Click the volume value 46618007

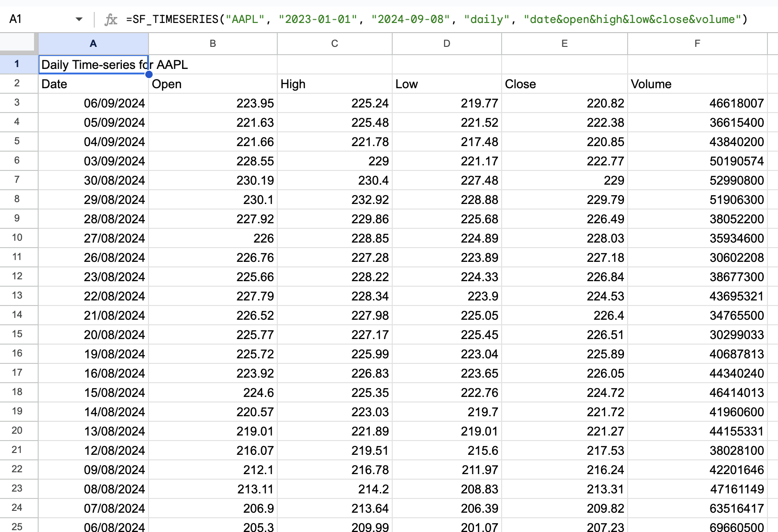pos(697,103)
